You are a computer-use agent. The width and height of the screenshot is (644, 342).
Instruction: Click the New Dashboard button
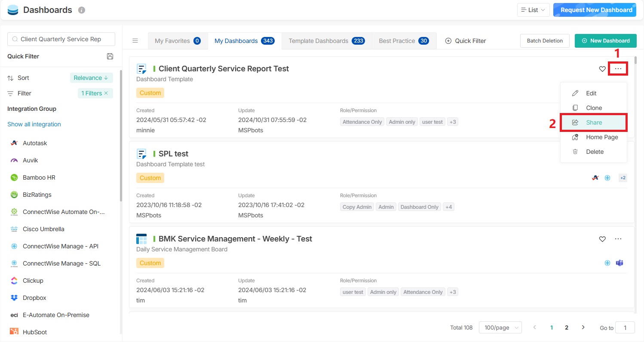605,41
